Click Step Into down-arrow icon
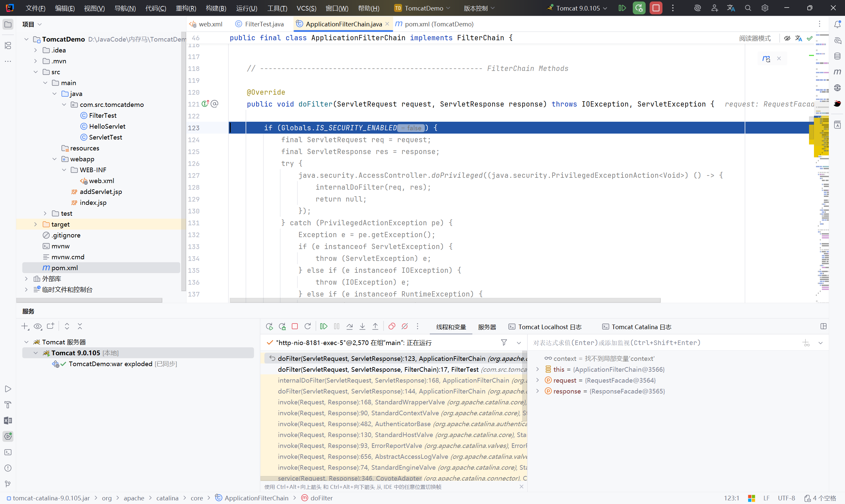The width and height of the screenshot is (845, 504). 362,326
